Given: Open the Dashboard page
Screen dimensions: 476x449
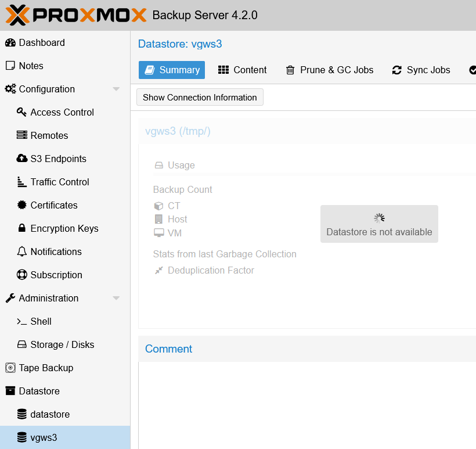Looking at the screenshot, I should click(65, 43).
